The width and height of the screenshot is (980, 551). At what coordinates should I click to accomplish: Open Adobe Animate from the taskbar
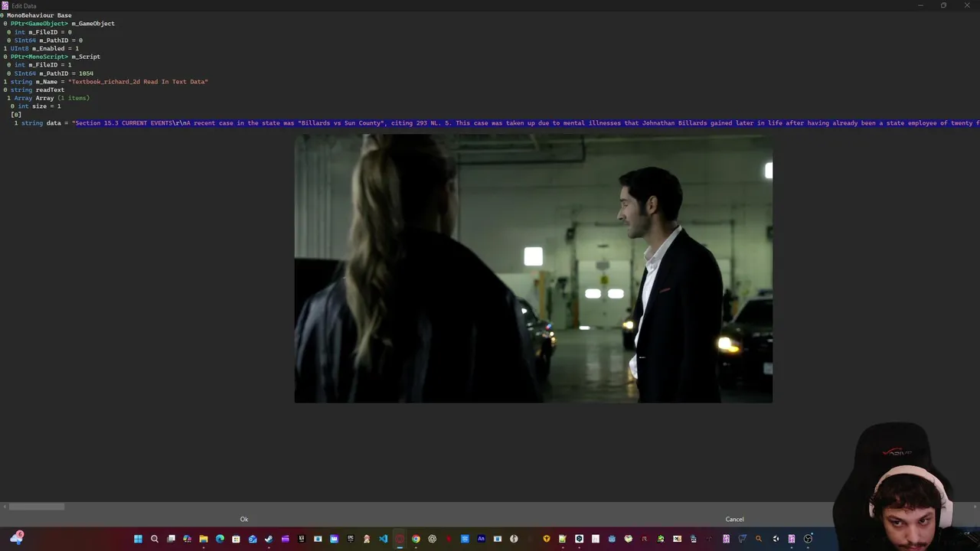point(482,539)
